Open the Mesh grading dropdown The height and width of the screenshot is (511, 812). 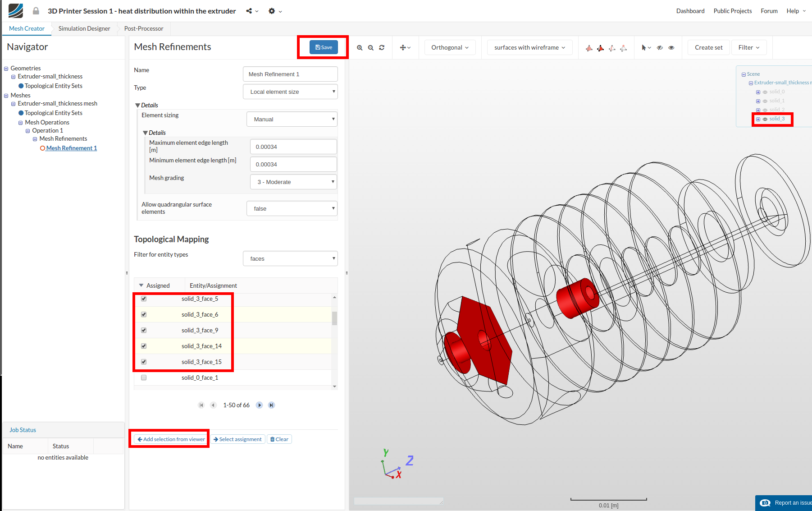pyautogui.click(x=293, y=182)
